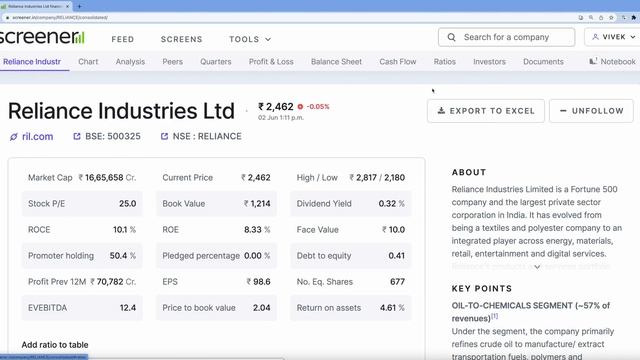This screenshot has height=360, width=640.
Task: Switch to the Profit & Loss tab
Action: click(271, 62)
